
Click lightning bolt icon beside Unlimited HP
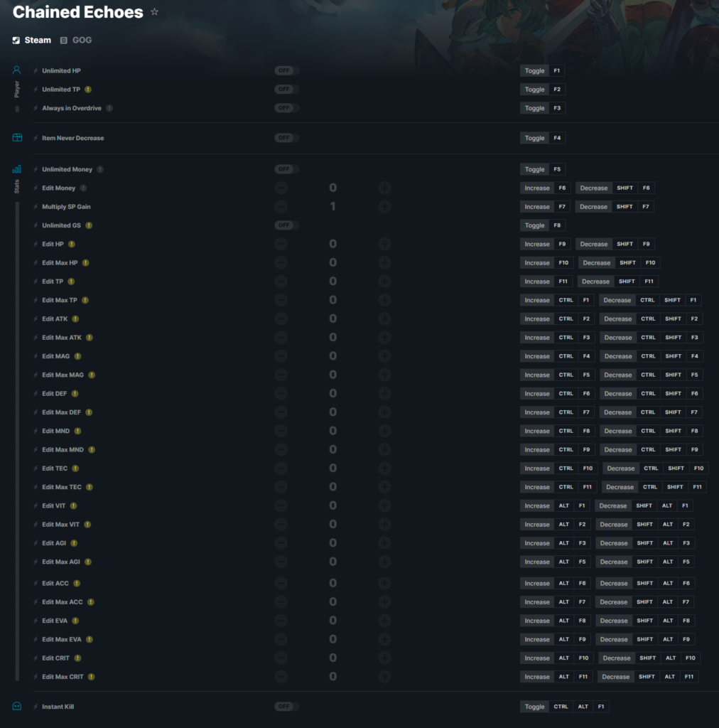[36, 70]
